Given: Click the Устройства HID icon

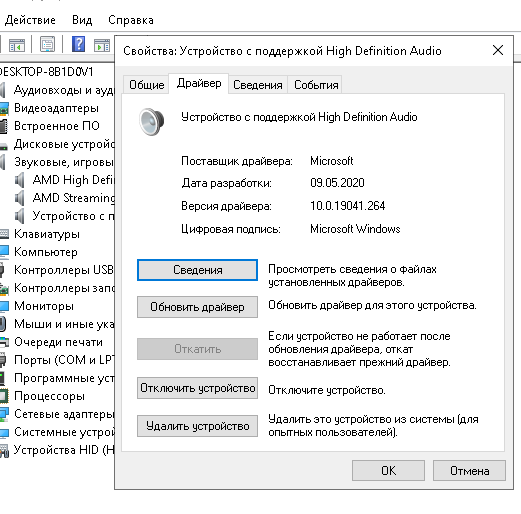Looking at the screenshot, I should pos(4,450).
